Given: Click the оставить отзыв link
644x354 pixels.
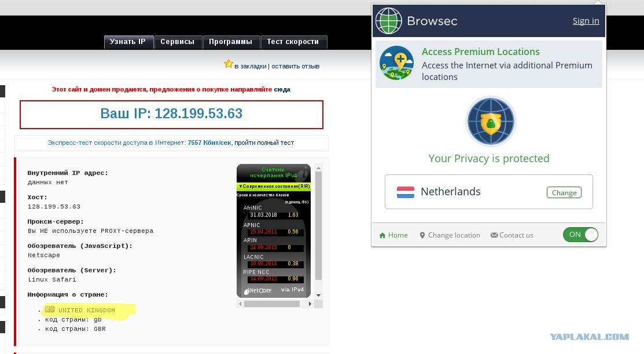Looking at the screenshot, I should [295, 66].
